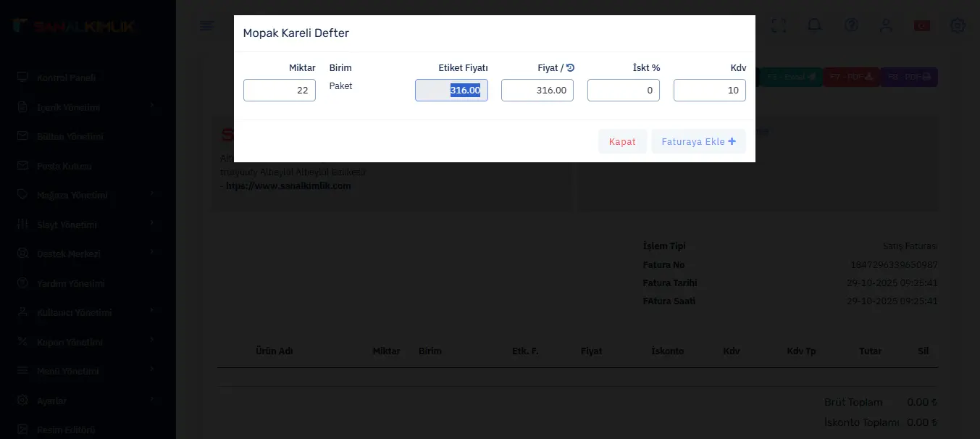Click the Turkish flag language icon
980x439 pixels.
click(x=921, y=26)
